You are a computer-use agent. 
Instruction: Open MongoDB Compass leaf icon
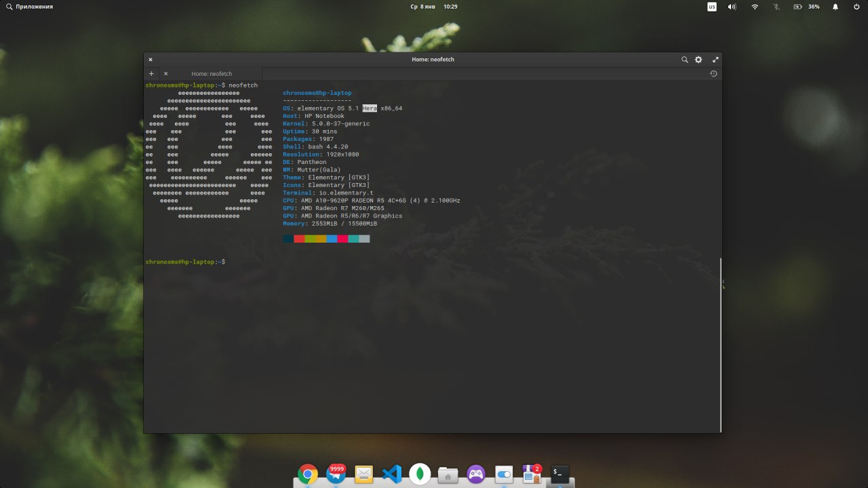[420, 474]
